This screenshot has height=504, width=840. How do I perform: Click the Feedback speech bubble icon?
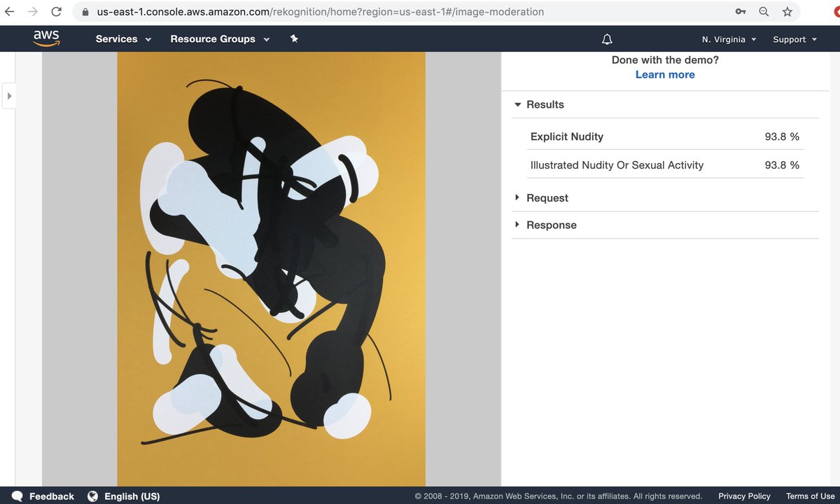pyautogui.click(x=17, y=496)
